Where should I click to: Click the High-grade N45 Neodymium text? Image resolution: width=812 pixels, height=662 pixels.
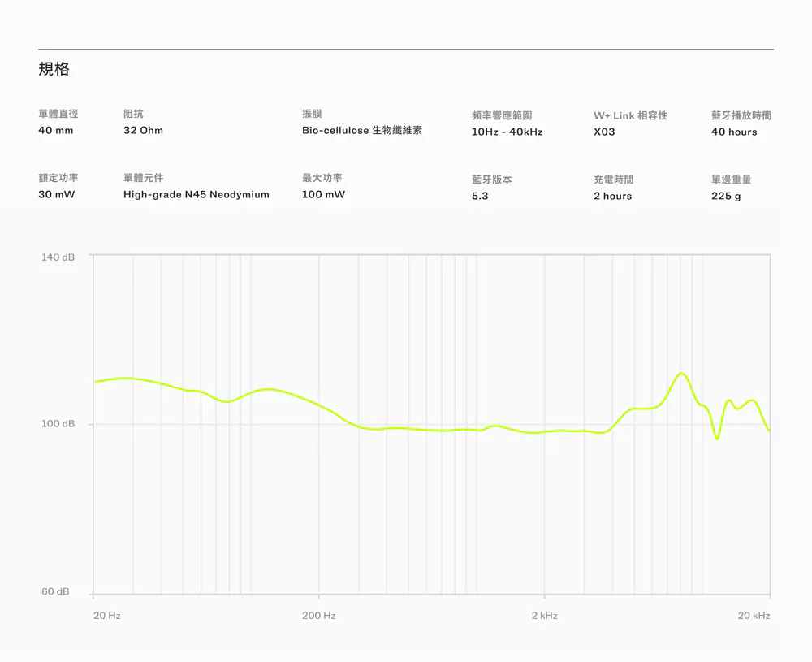(x=196, y=195)
